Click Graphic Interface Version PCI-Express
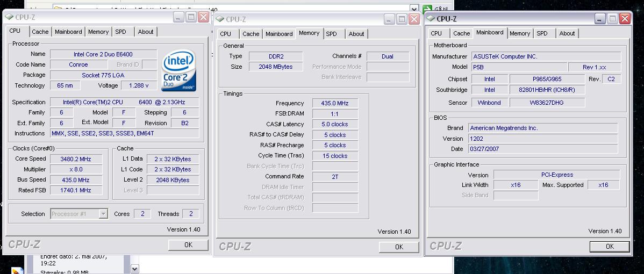The image size is (644, 274). (x=556, y=175)
